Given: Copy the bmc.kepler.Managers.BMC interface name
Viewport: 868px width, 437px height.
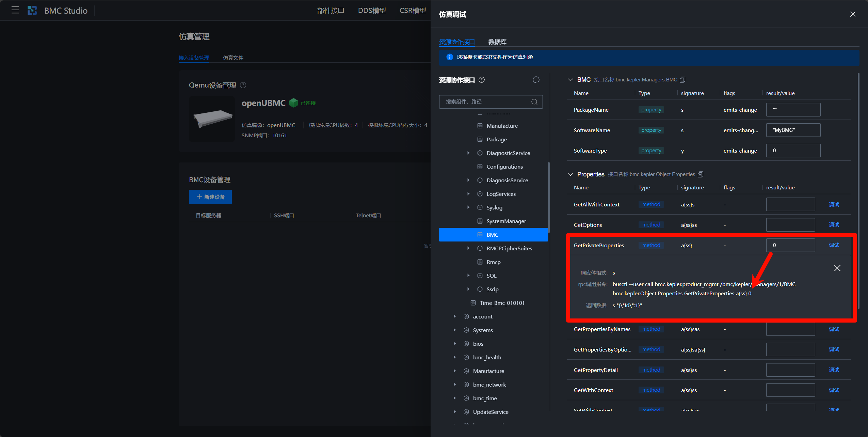Looking at the screenshot, I should coord(682,80).
